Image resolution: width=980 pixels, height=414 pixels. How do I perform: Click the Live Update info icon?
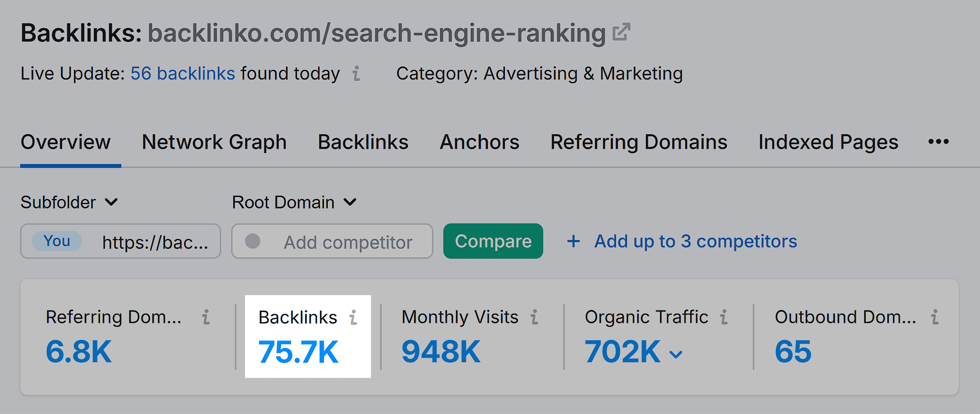356,74
